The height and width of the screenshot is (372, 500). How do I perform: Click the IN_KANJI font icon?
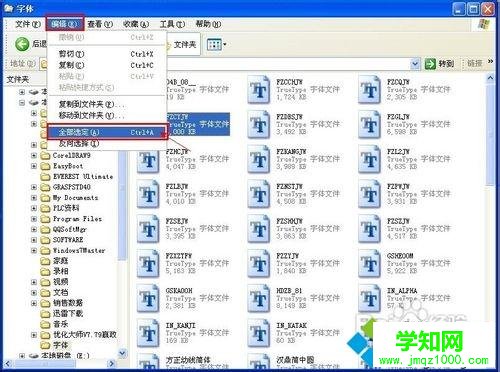(x=148, y=333)
